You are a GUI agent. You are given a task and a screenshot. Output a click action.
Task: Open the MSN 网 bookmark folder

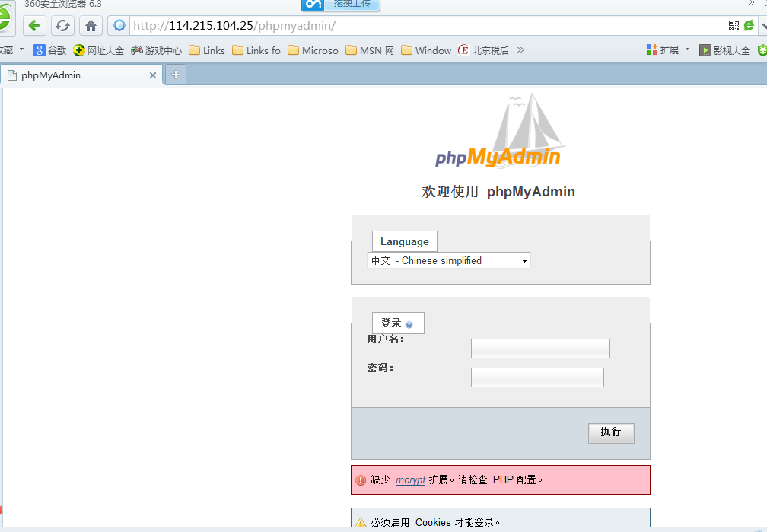point(370,50)
